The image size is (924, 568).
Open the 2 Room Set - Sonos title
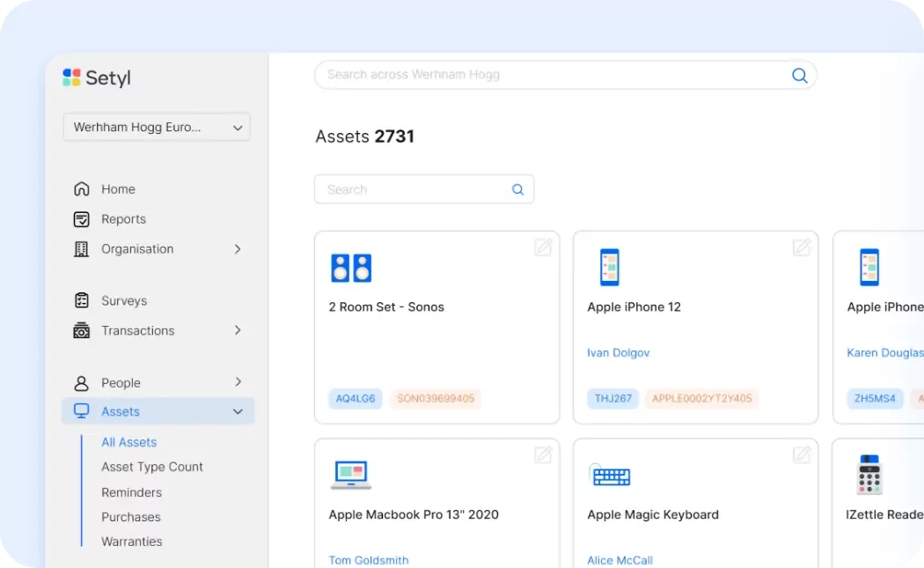click(386, 306)
